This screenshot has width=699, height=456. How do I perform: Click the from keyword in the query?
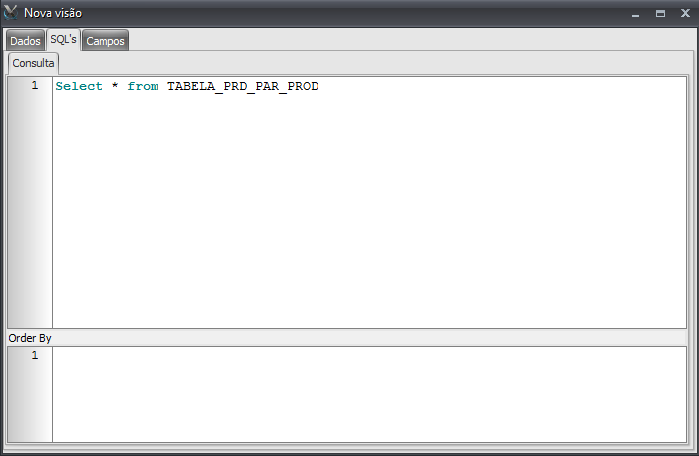[143, 86]
